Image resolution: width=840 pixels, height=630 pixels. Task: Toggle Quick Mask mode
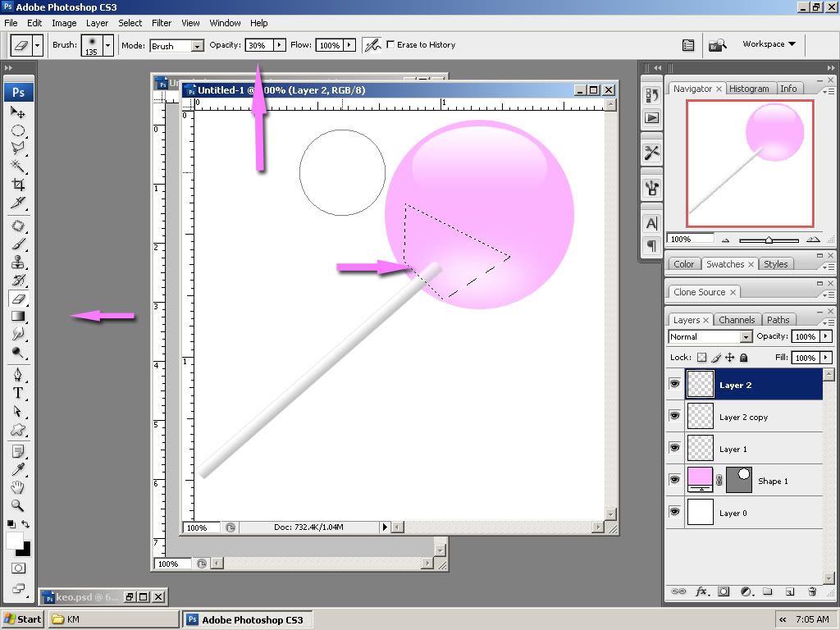click(18, 568)
